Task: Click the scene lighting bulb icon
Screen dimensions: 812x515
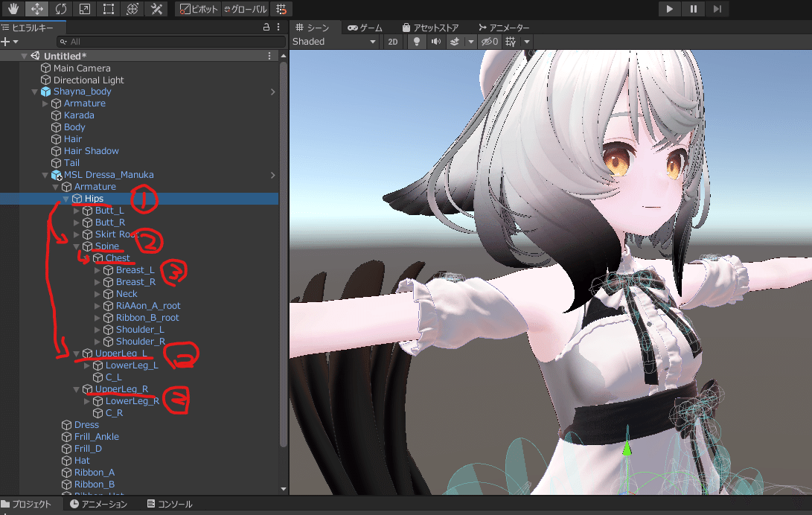Action: pos(416,42)
